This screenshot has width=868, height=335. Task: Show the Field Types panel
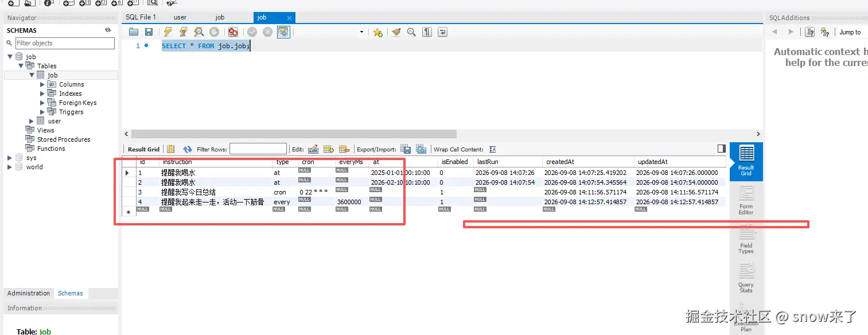[x=746, y=239]
